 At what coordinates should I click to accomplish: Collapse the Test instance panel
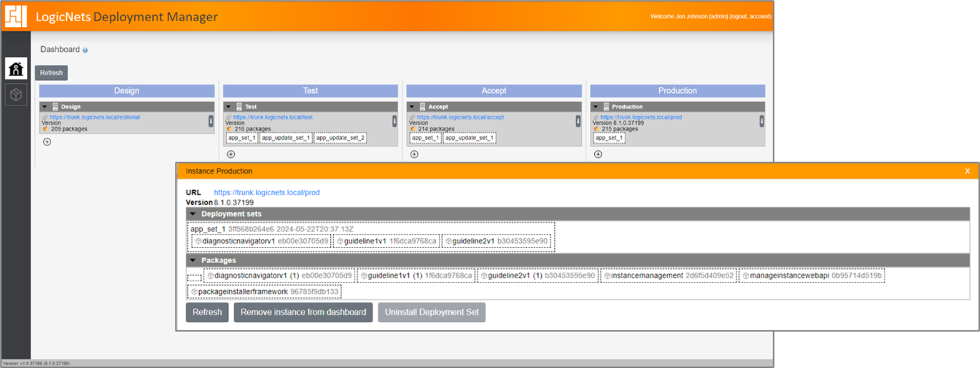click(x=228, y=107)
